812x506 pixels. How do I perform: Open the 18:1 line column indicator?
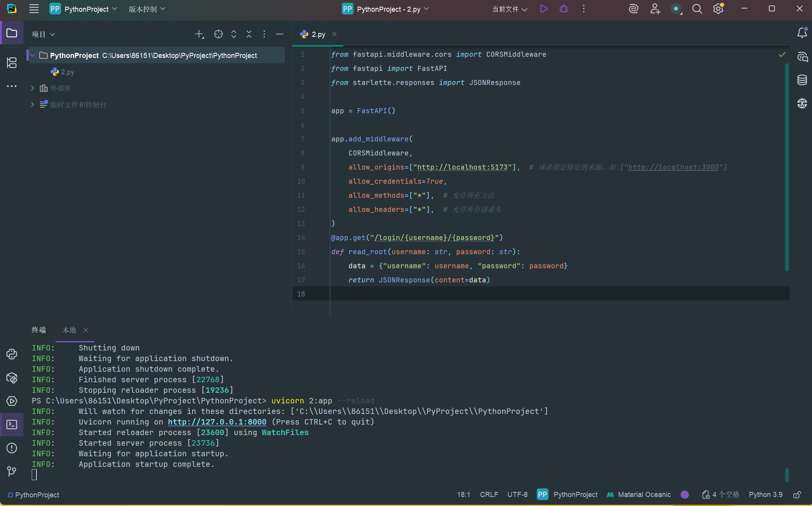(x=464, y=495)
